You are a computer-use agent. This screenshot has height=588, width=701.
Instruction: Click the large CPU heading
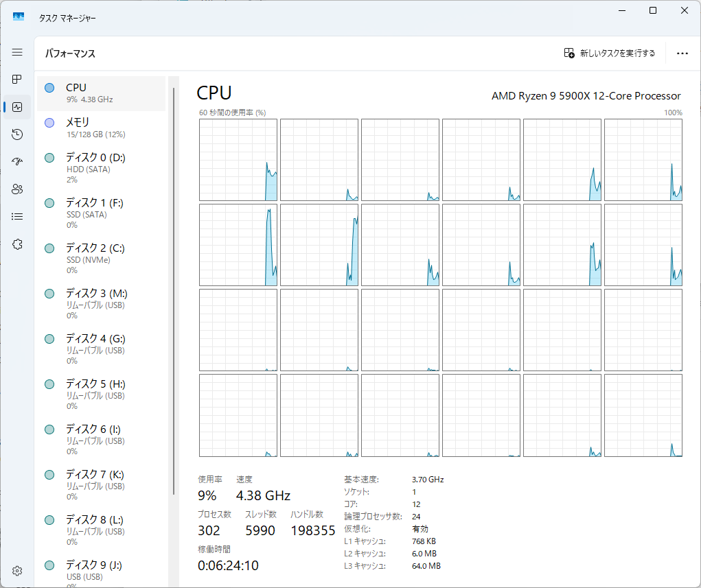pyautogui.click(x=214, y=93)
